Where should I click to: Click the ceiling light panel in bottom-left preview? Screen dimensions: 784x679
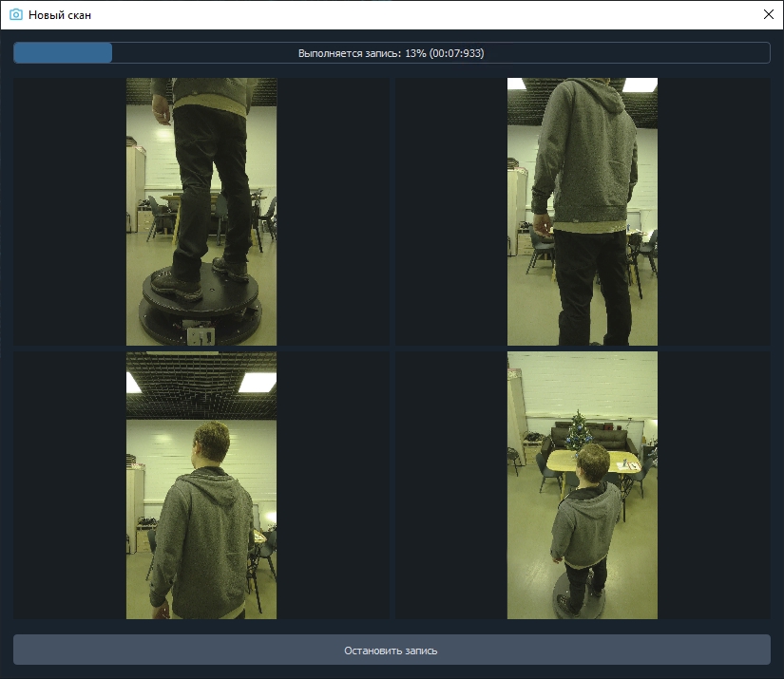click(257, 382)
